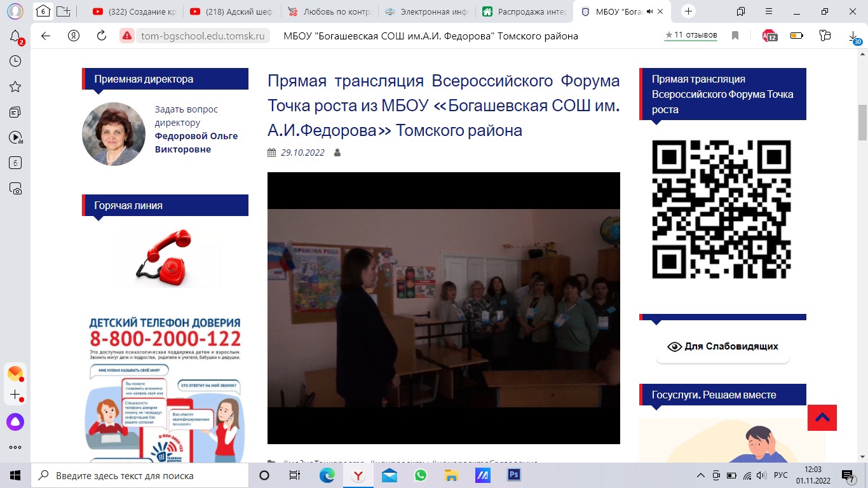Image resolution: width=868 pixels, height=488 pixels.
Task: Open the Детский телефон доверия banner
Action: [165, 389]
